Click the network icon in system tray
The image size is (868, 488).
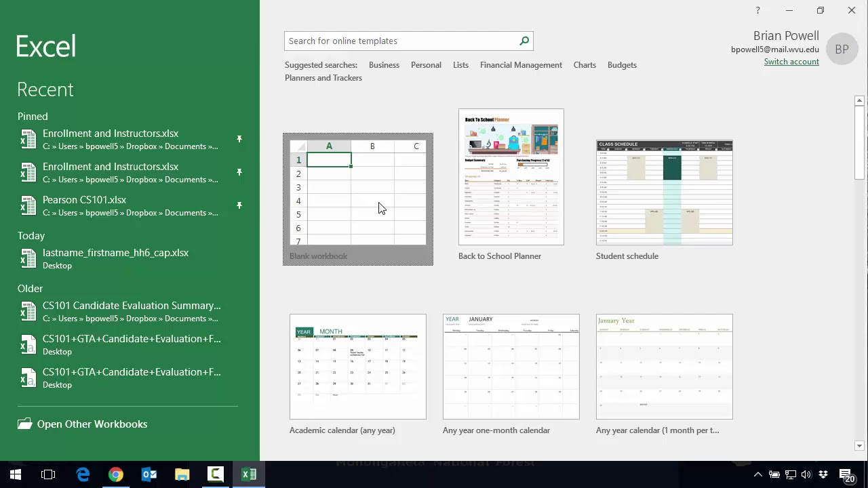click(791, 474)
